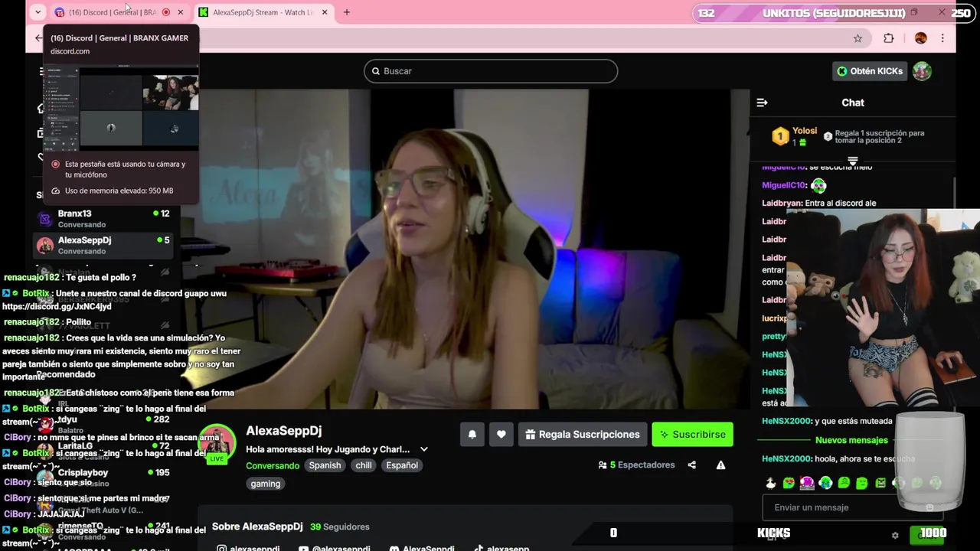The width and height of the screenshot is (980, 551).
Task: Follow AlexaSeppDj with the heart icon
Action: click(501, 434)
